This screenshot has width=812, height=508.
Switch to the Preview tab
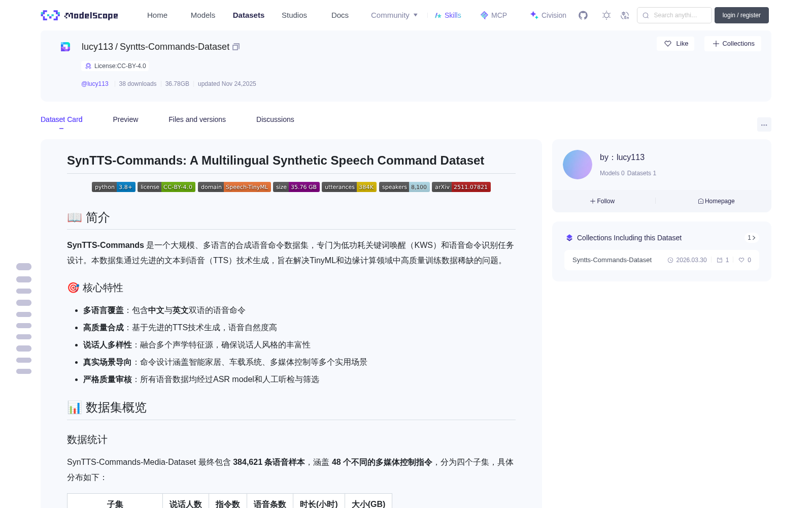pyautogui.click(x=125, y=119)
